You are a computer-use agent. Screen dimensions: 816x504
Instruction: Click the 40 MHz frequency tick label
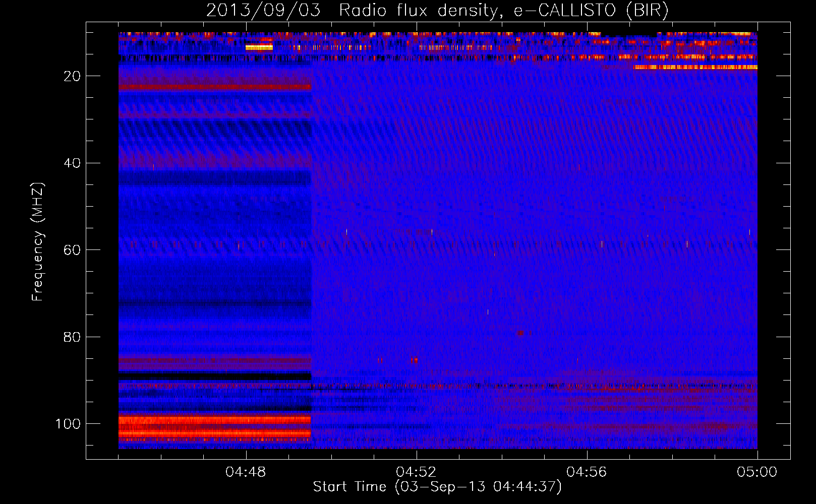73,163
